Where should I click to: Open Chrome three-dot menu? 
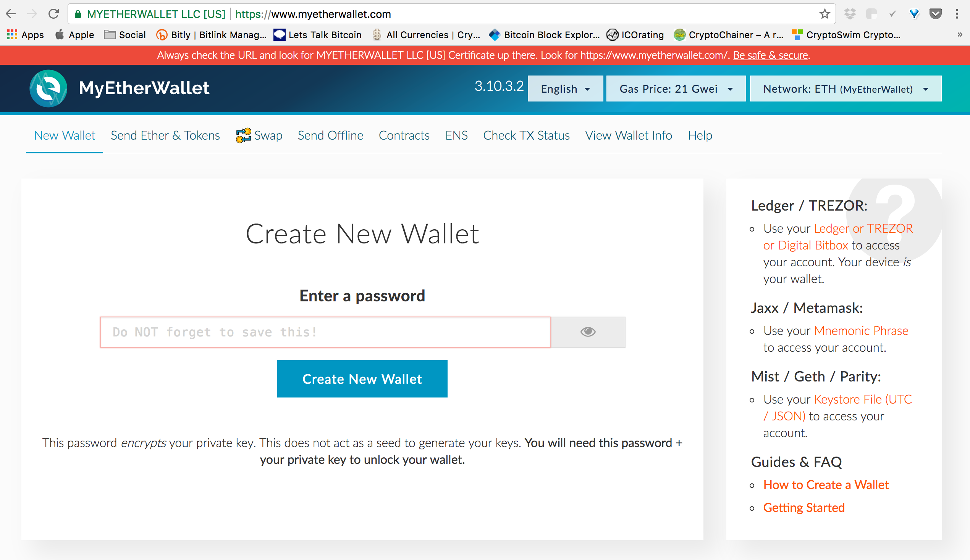point(957,14)
